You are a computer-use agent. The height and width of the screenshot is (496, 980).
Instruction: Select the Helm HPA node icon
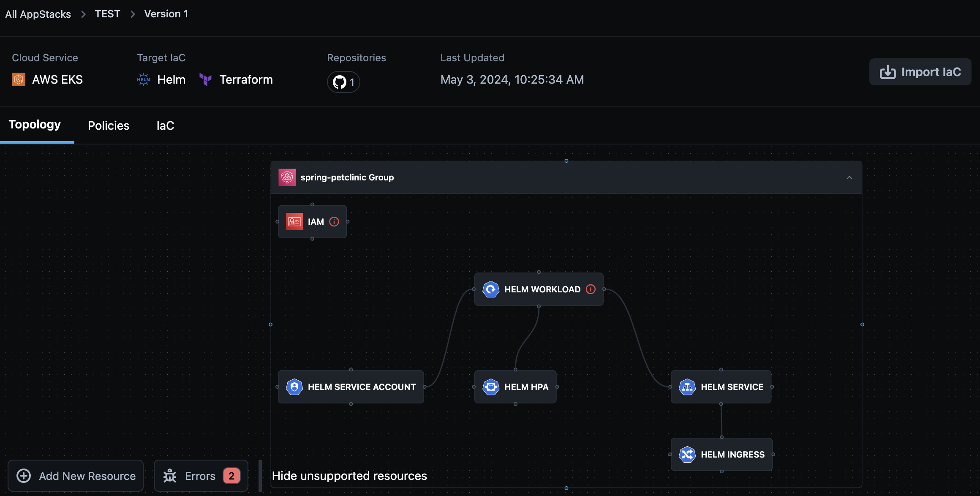pos(491,387)
